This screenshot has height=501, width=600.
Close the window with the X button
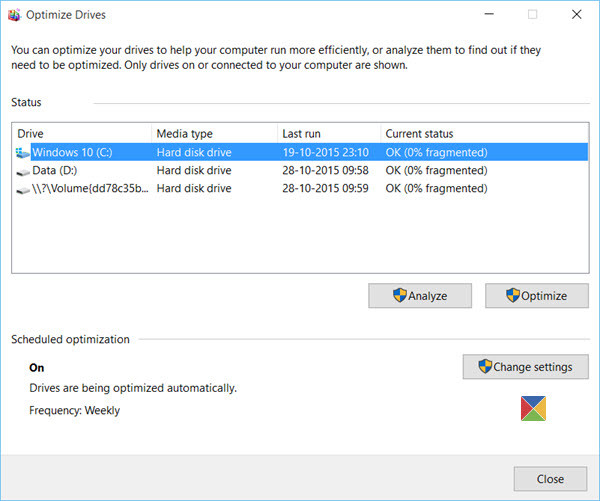click(577, 15)
